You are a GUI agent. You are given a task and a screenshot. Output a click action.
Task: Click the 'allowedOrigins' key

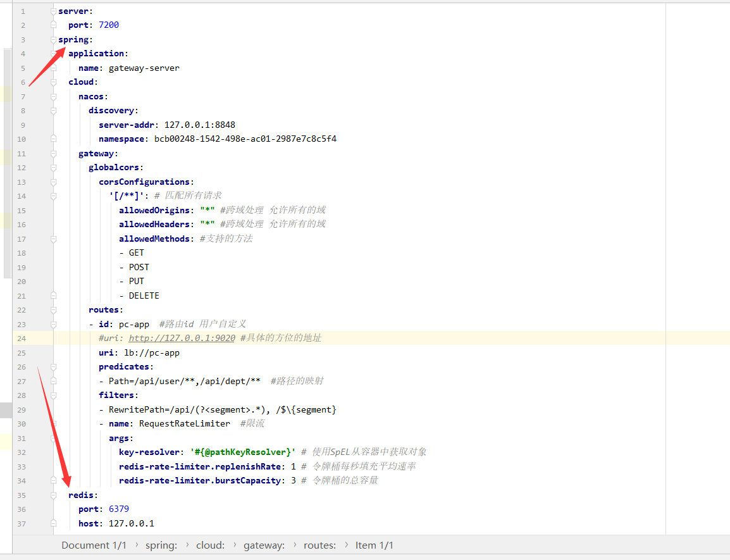coord(154,210)
